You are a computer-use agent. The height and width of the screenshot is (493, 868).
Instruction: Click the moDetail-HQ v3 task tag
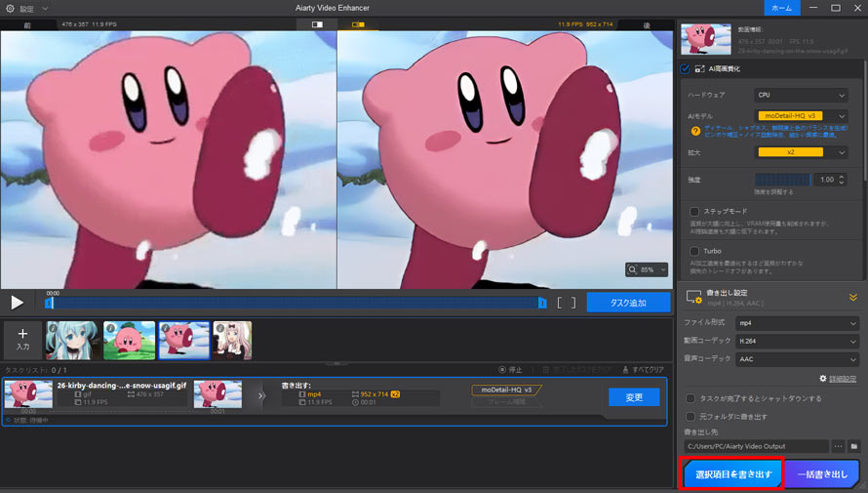pyautogui.click(x=506, y=390)
